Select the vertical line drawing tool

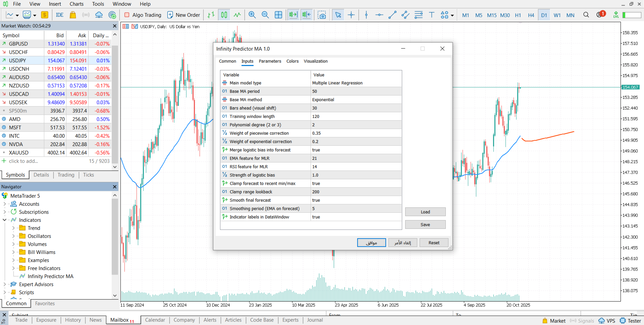pos(366,15)
